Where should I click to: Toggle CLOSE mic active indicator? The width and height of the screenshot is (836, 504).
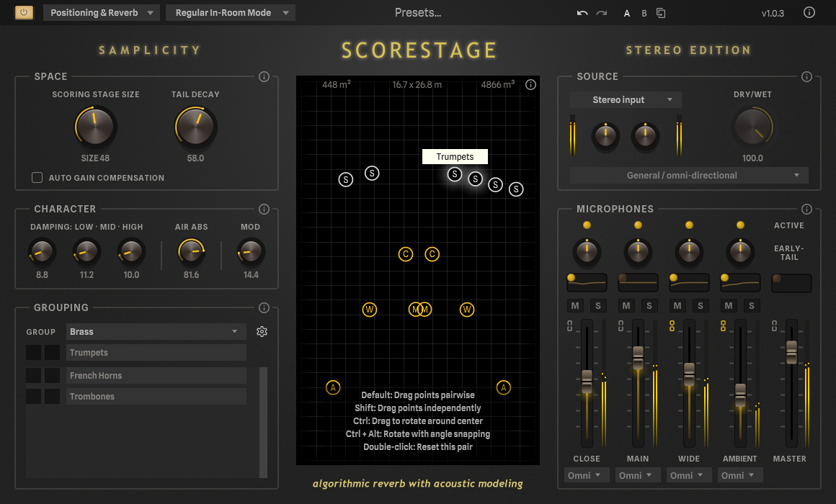(587, 225)
